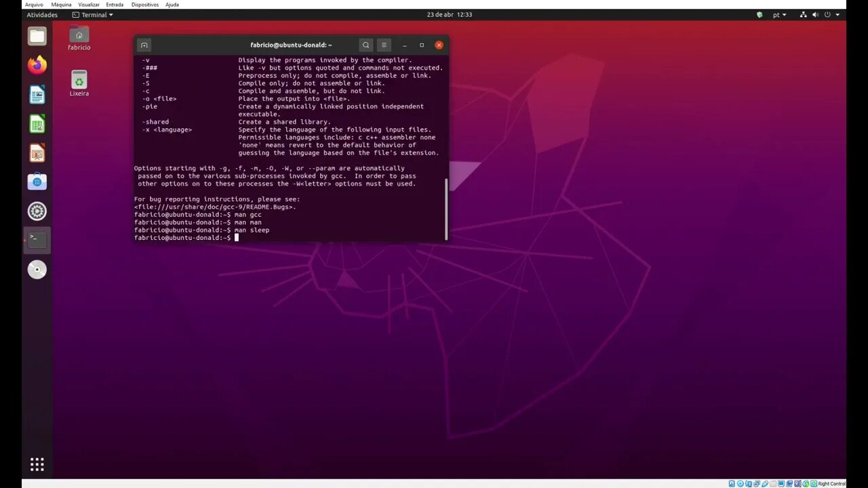868x488 pixels.
Task: Show Applications grid
Action: click(x=37, y=464)
